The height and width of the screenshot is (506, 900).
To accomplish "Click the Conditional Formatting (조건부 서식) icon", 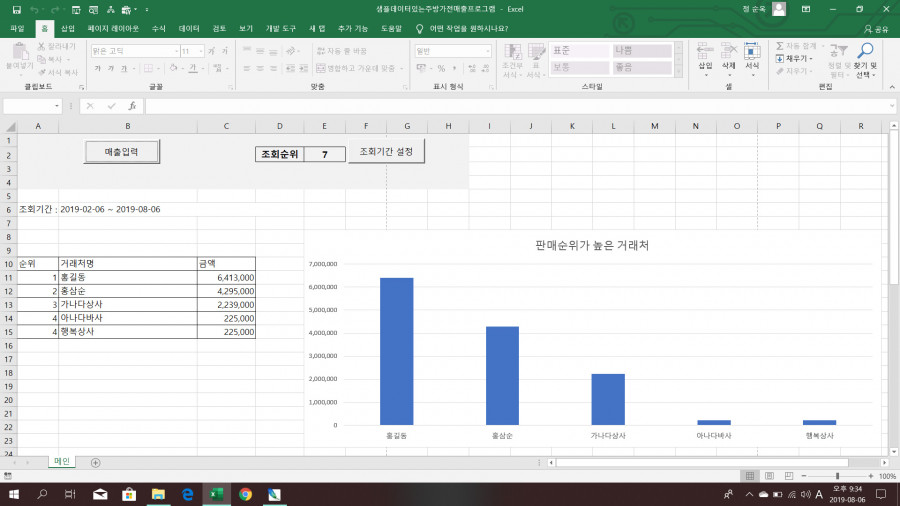I will coord(513,53).
